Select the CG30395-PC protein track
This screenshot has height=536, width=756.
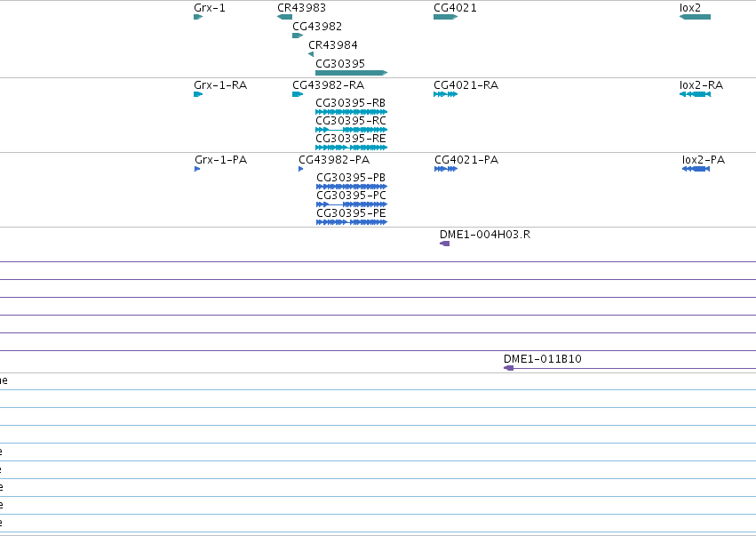pyautogui.click(x=352, y=204)
